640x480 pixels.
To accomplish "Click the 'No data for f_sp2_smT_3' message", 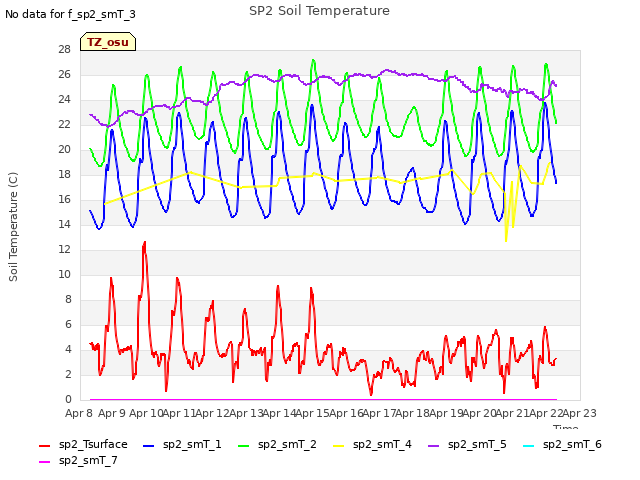I will coord(70,14).
